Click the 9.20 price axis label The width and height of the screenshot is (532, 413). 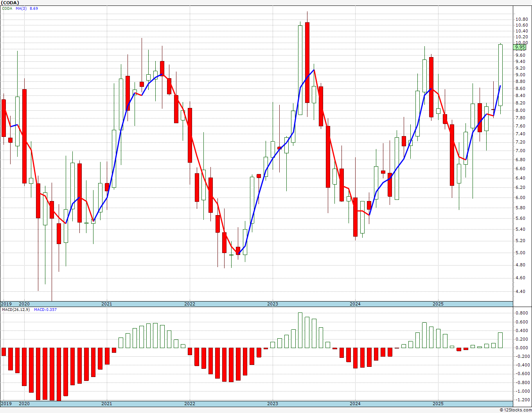[x=520, y=68]
